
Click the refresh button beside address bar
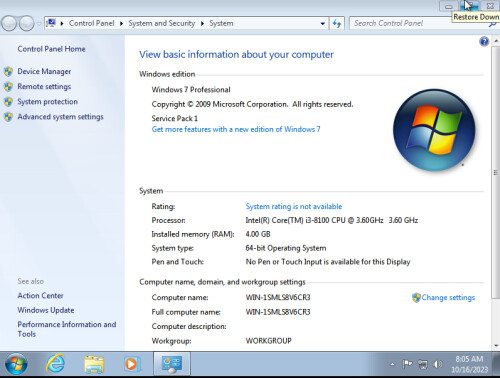pos(337,23)
